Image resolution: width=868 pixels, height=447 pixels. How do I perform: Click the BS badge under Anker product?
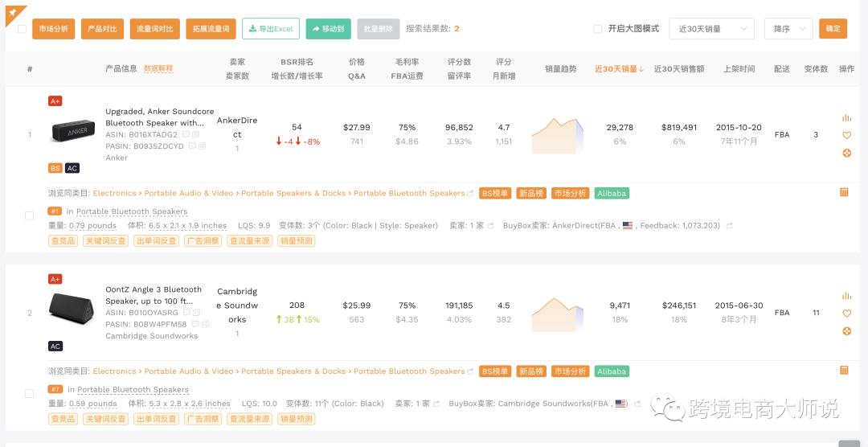tap(55, 168)
